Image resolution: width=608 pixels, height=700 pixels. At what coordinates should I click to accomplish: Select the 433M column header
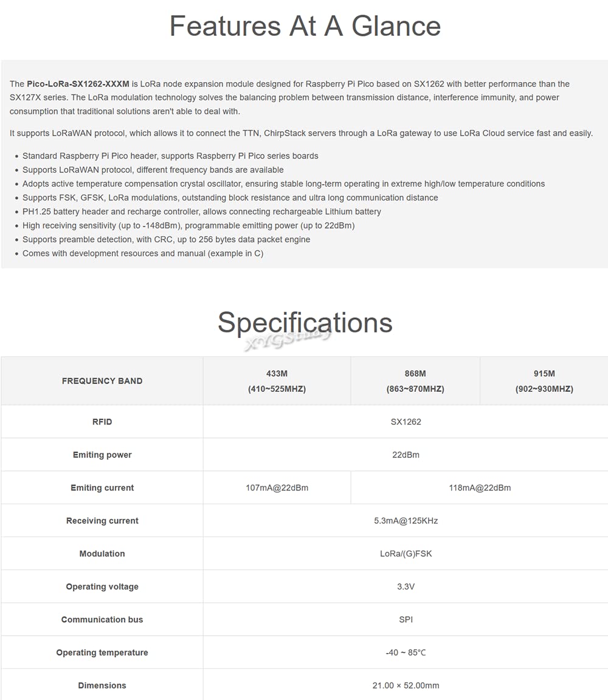click(x=277, y=381)
